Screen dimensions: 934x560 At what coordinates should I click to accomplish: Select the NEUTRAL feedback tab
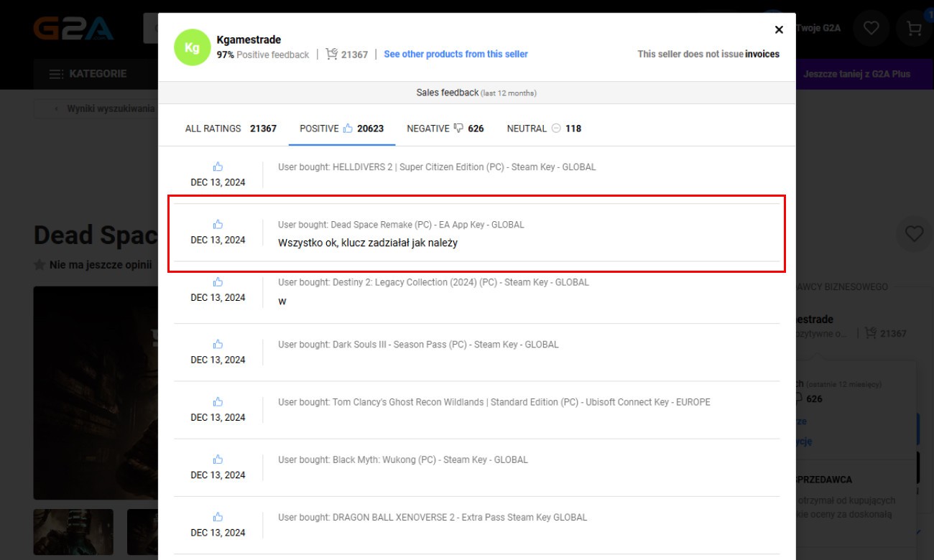544,129
